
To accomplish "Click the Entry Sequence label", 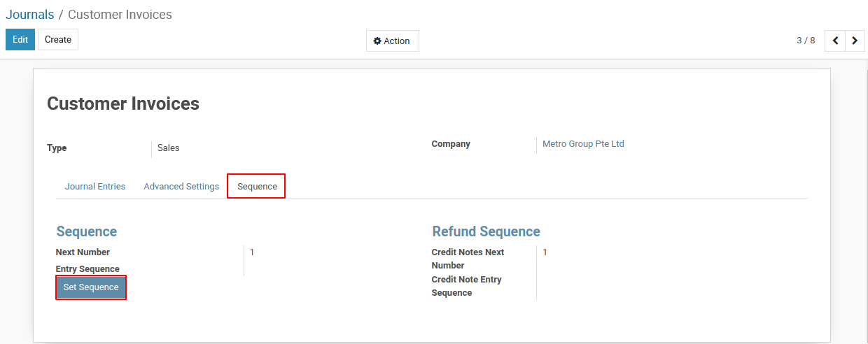I will tap(87, 269).
